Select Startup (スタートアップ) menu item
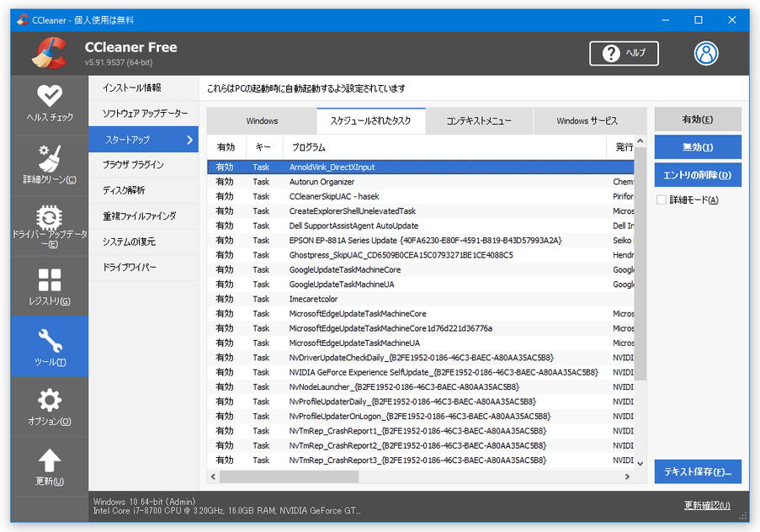Image resolution: width=760 pixels, height=532 pixels. [x=143, y=140]
